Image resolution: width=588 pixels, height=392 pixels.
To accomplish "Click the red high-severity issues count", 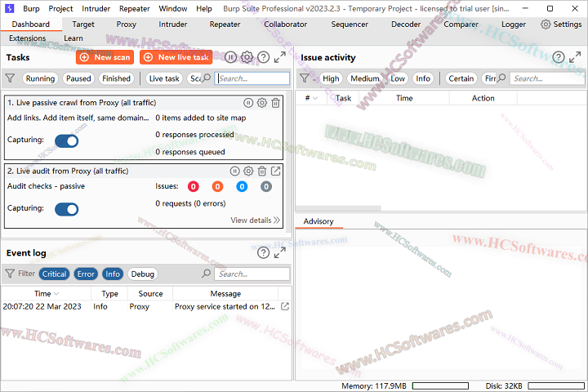I will click(x=193, y=186).
